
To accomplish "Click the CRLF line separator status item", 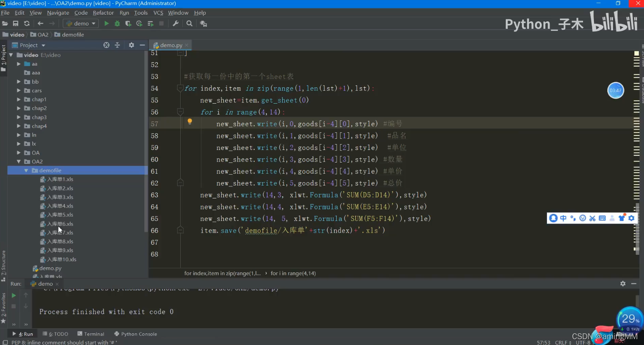I will (563, 342).
